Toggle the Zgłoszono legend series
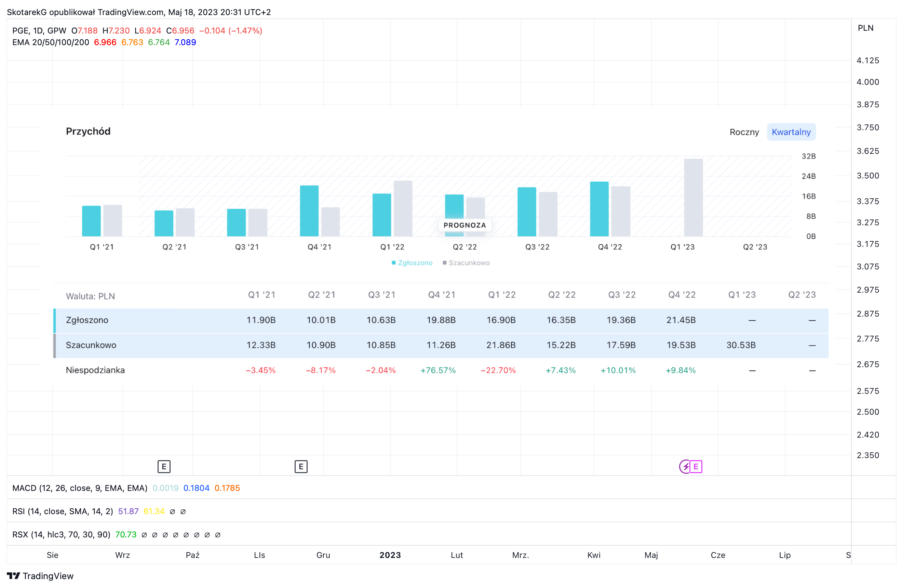Viewport: 903px width, 588px height. tap(412, 263)
